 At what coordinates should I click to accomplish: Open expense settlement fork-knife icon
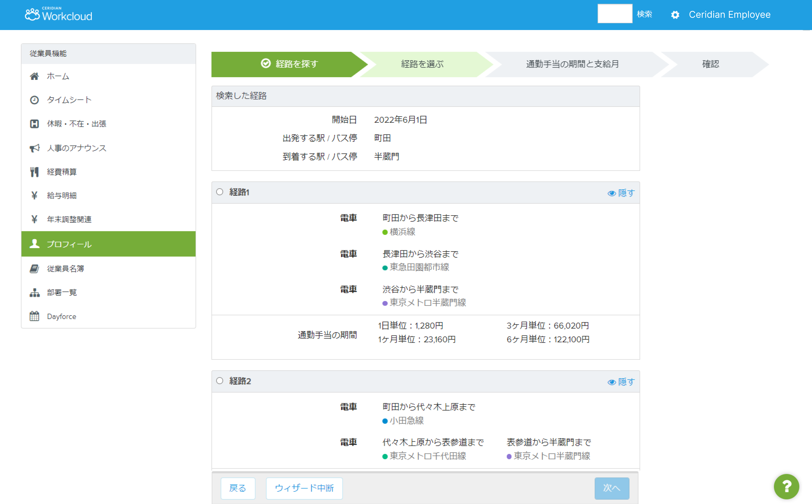(34, 172)
